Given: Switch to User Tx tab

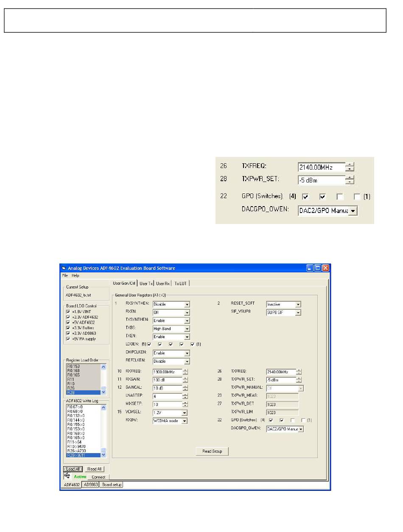Looking at the screenshot, I should coord(146,283).
